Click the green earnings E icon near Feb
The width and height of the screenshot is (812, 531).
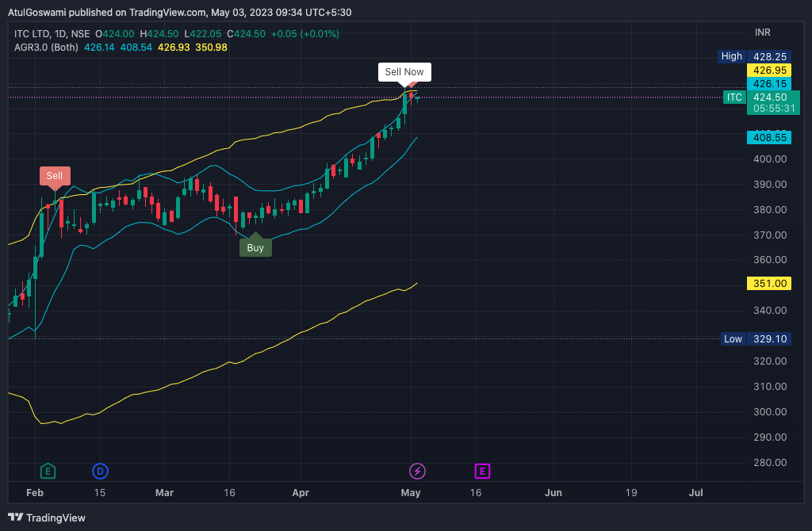(x=48, y=471)
